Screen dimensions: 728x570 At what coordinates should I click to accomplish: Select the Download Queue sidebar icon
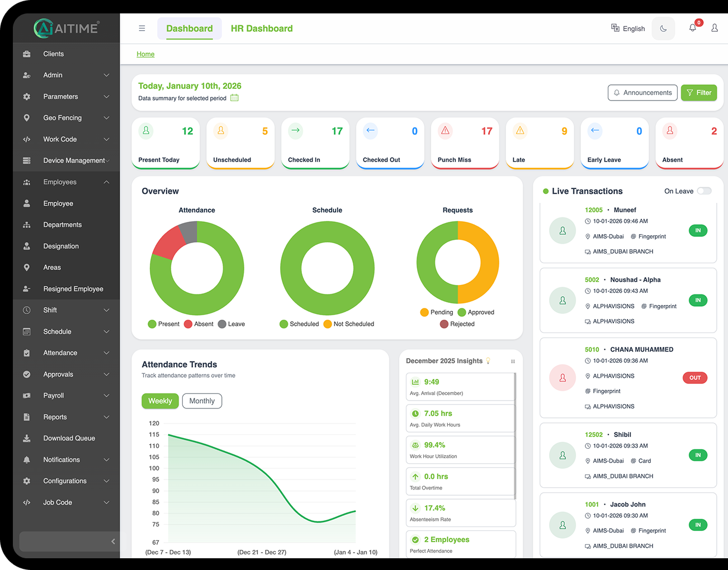(x=26, y=438)
